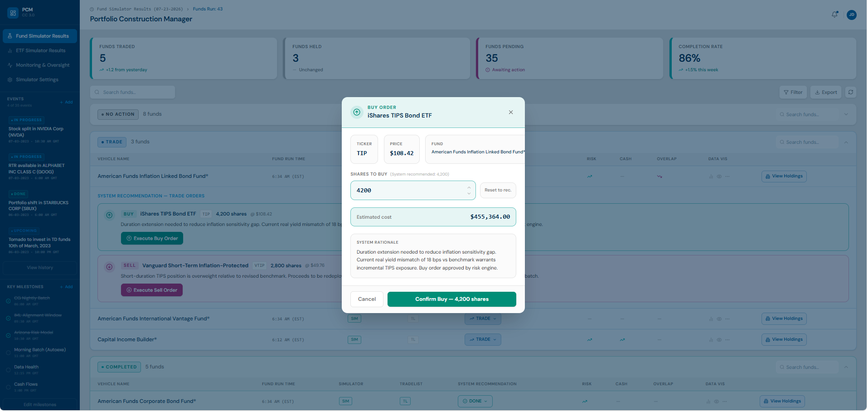Viewport: 868px width, 412px height.
Task: Cancel the buy order dialog
Action: (367, 299)
